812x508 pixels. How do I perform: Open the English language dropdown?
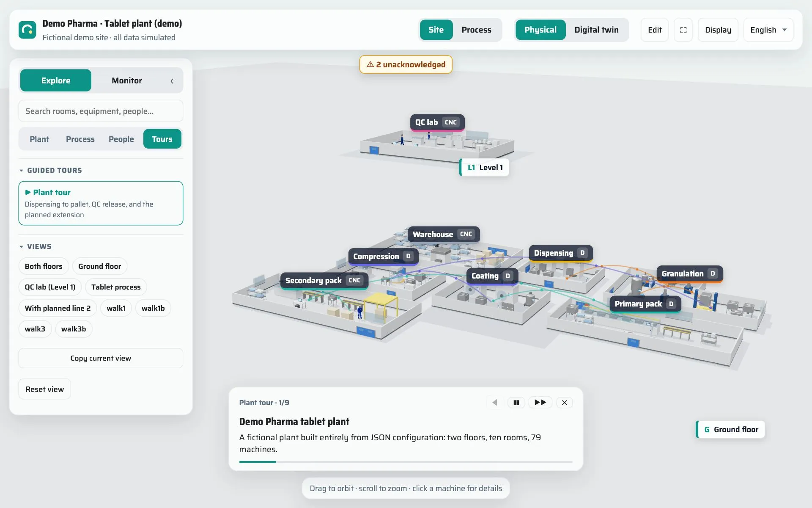(x=768, y=30)
